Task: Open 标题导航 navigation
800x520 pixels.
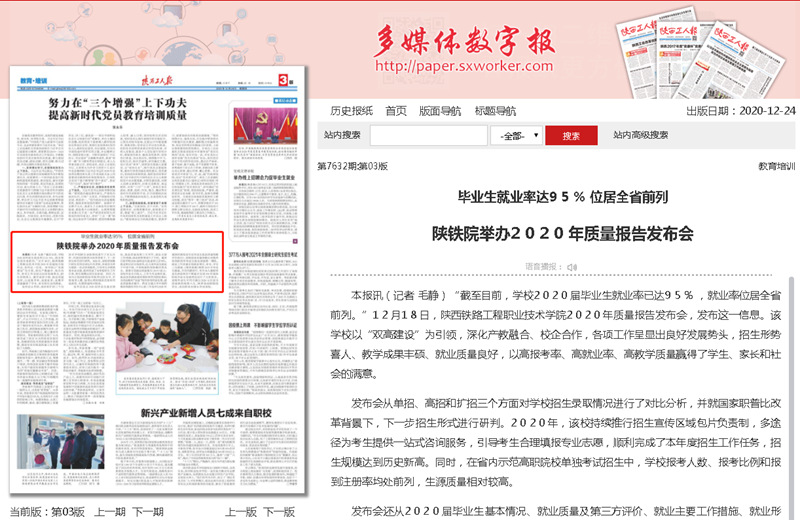Action: (x=495, y=111)
